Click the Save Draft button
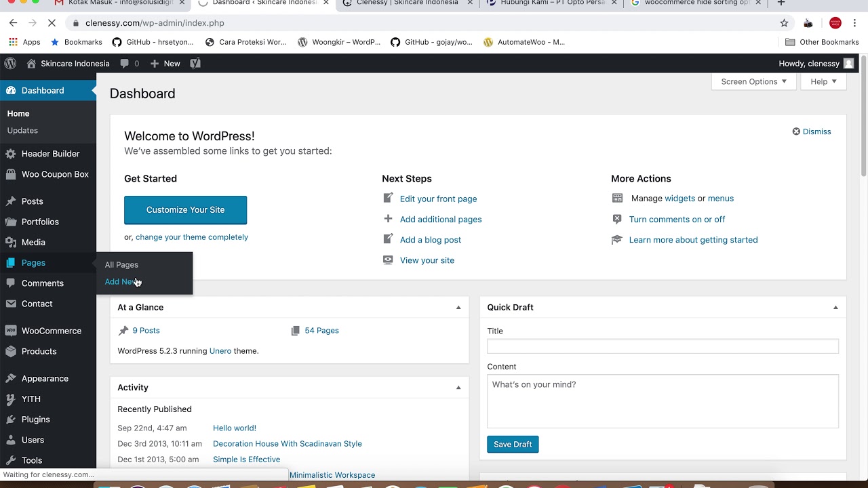The height and width of the screenshot is (488, 868). click(x=513, y=445)
